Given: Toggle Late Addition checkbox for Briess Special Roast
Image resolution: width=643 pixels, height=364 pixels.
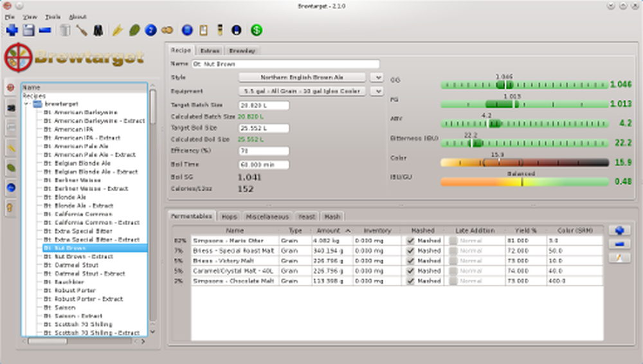Looking at the screenshot, I should point(453,251).
